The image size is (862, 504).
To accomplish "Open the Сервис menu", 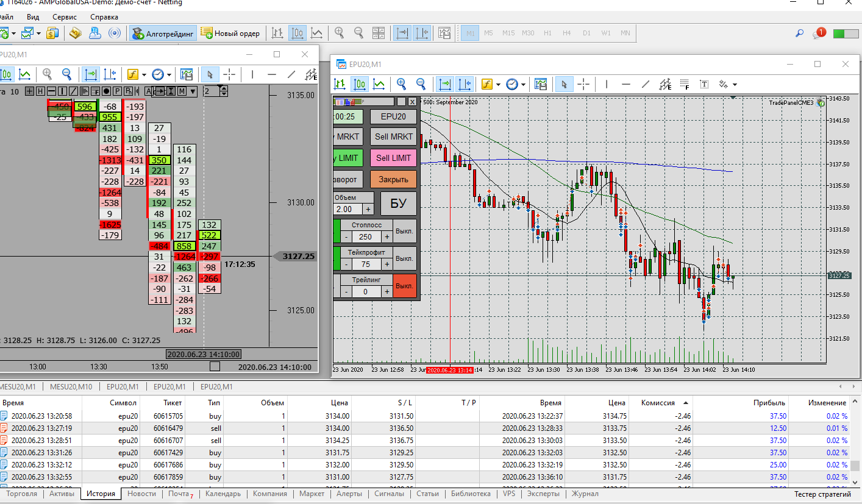I will [x=65, y=17].
